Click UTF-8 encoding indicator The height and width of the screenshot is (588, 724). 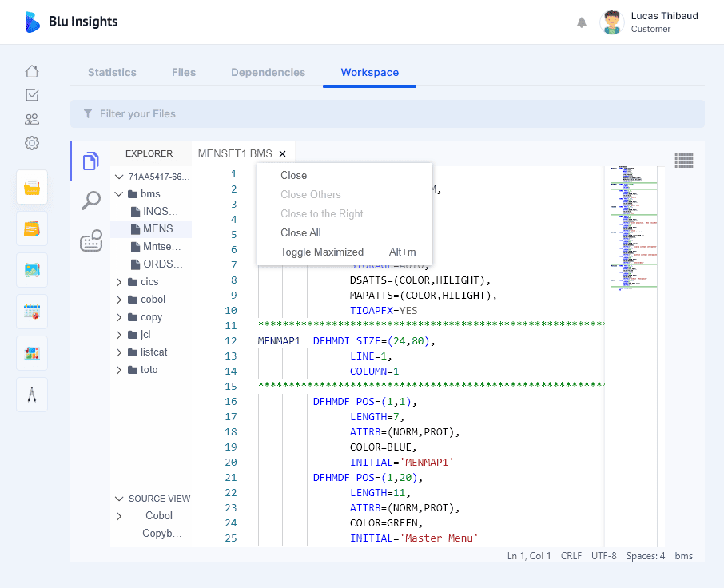pos(604,556)
